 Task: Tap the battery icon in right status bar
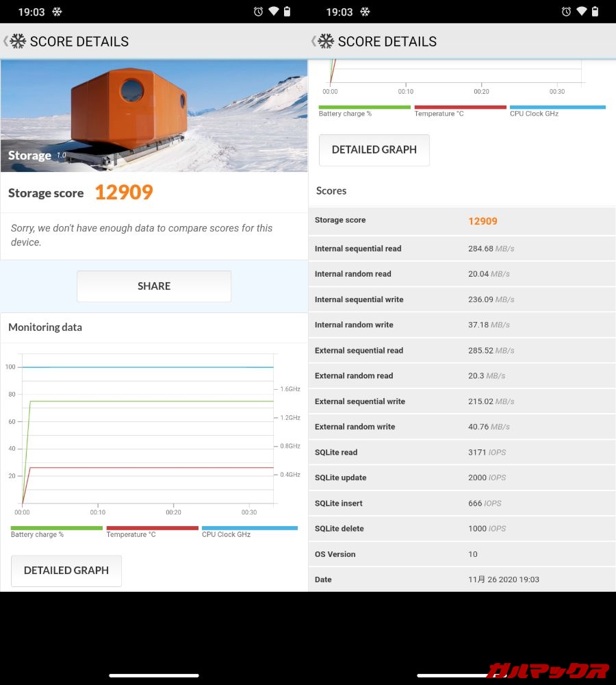point(595,12)
